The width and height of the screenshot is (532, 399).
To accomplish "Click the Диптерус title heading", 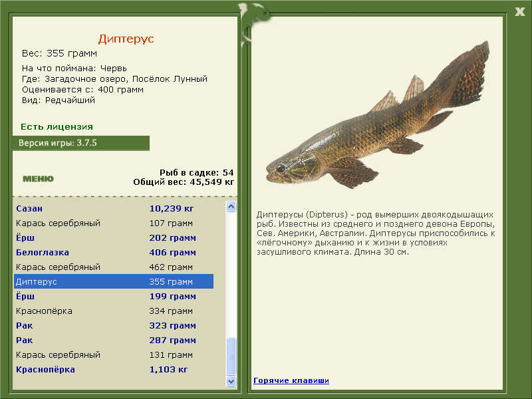I will point(126,39).
